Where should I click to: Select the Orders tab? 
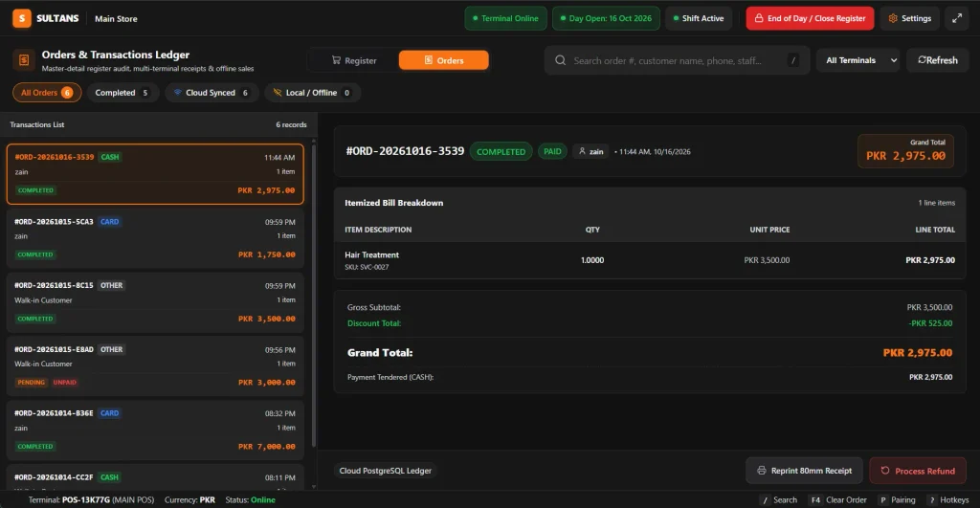pyautogui.click(x=444, y=60)
